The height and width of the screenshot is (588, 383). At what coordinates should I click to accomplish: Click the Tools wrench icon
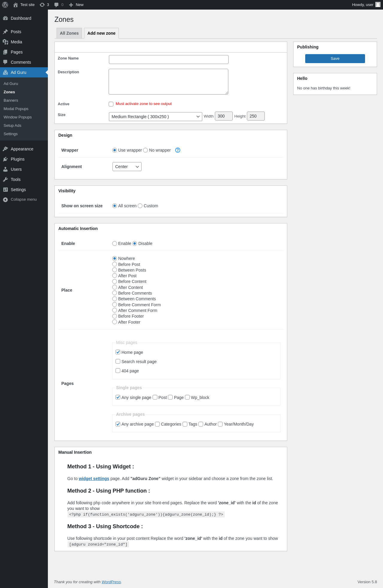5,179
